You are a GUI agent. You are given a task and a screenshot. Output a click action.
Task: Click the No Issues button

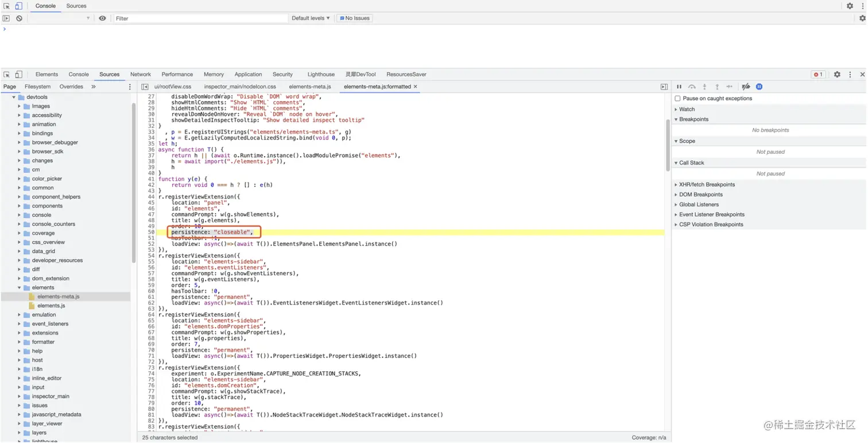(355, 18)
